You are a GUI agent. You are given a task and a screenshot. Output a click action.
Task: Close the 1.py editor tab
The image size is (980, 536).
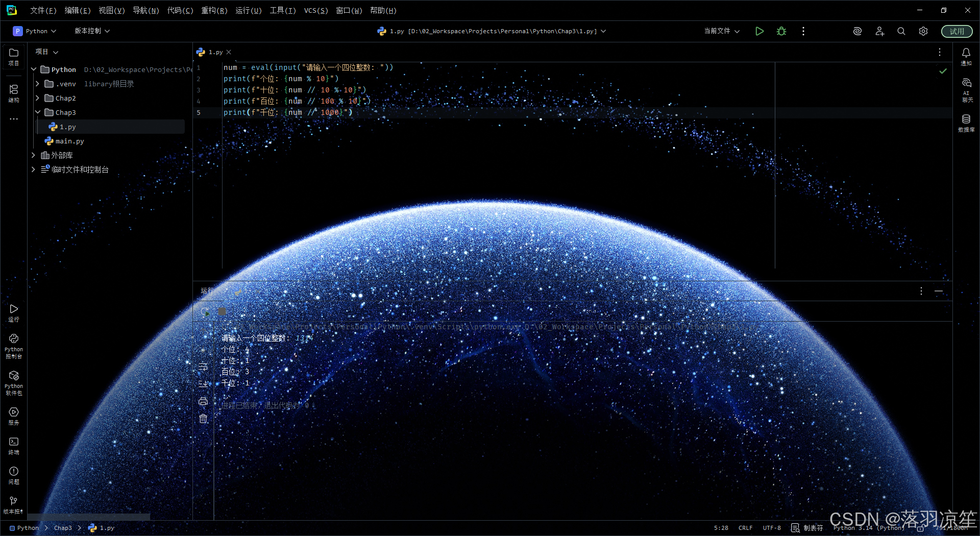click(x=229, y=52)
